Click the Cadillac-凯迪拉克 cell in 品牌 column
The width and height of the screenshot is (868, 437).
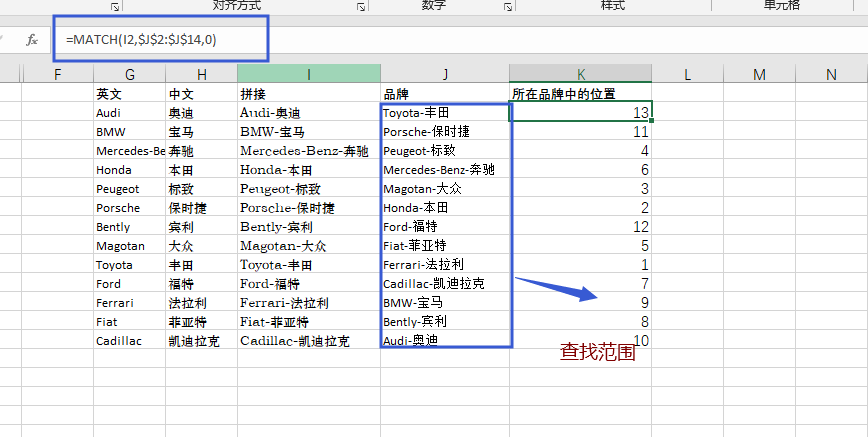click(x=445, y=284)
